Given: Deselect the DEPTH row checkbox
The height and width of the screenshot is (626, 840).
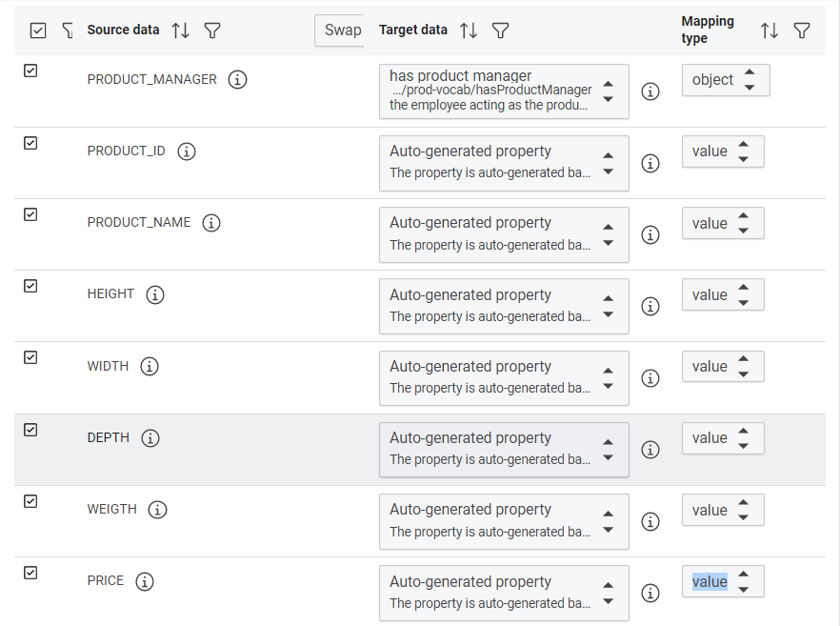Looking at the screenshot, I should pyautogui.click(x=30, y=430).
